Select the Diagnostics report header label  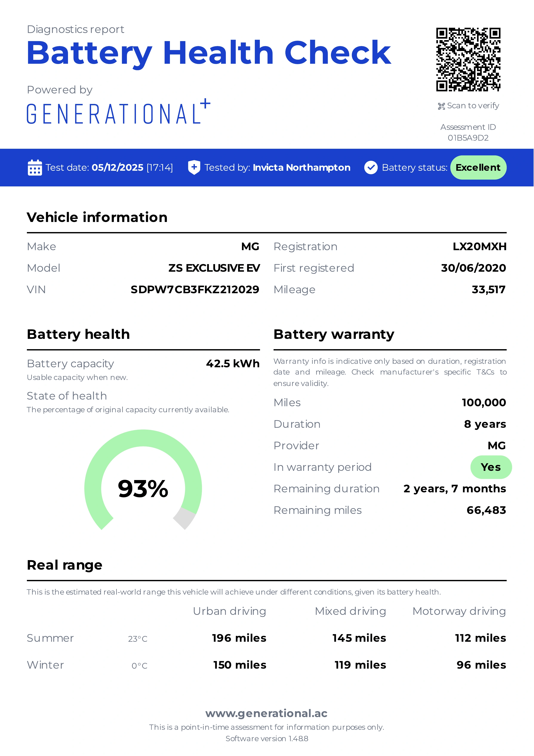click(76, 29)
